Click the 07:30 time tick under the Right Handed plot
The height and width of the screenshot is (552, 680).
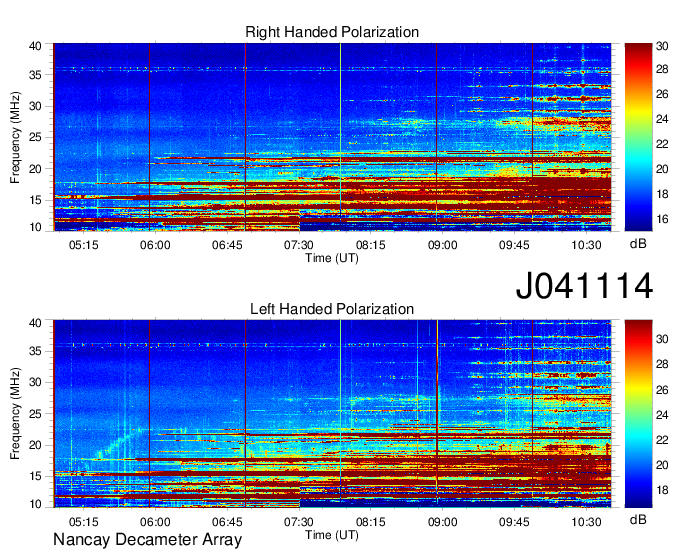coord(299,245)
